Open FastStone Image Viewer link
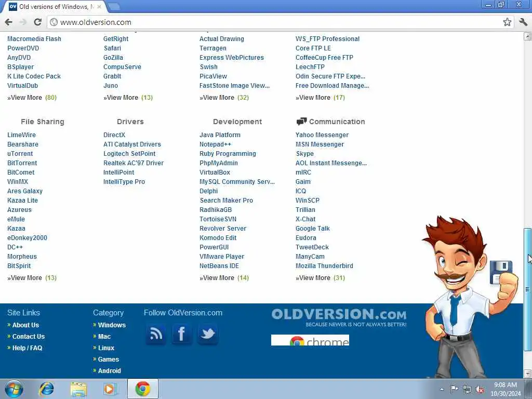Image resolution: width=532 pixels, height=399 pixels. (x=234, y=86)
